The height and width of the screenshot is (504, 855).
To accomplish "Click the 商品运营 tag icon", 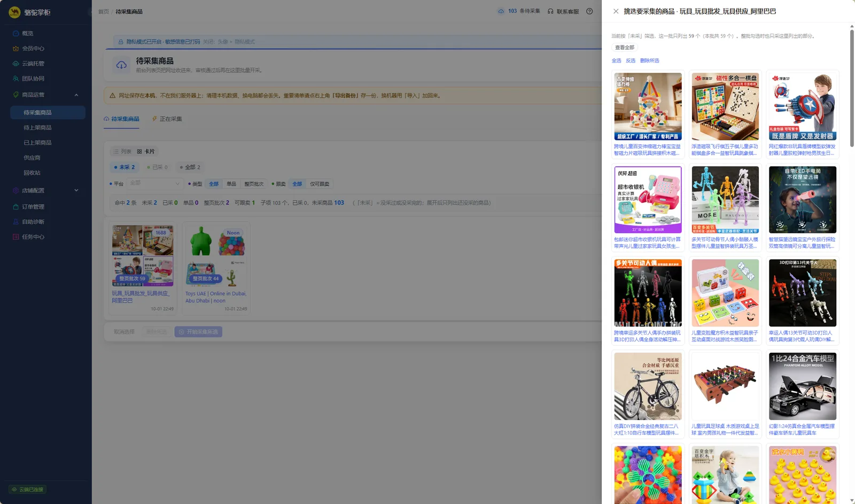I will pos(15,95).
